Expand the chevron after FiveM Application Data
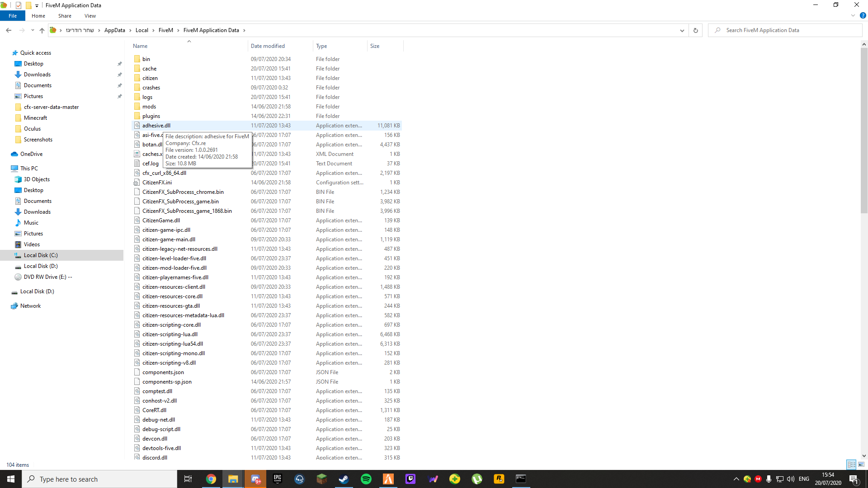 tap(244, 30)
